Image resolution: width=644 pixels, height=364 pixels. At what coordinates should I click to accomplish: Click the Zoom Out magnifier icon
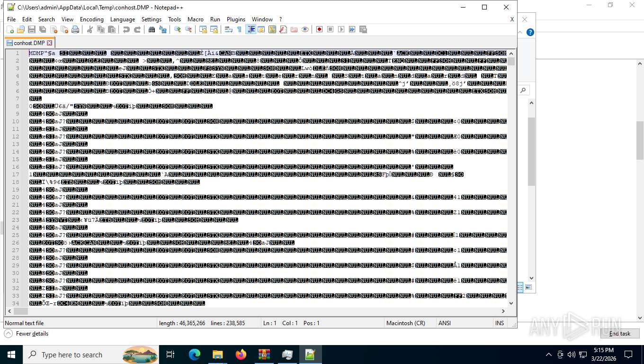point(188,29)
